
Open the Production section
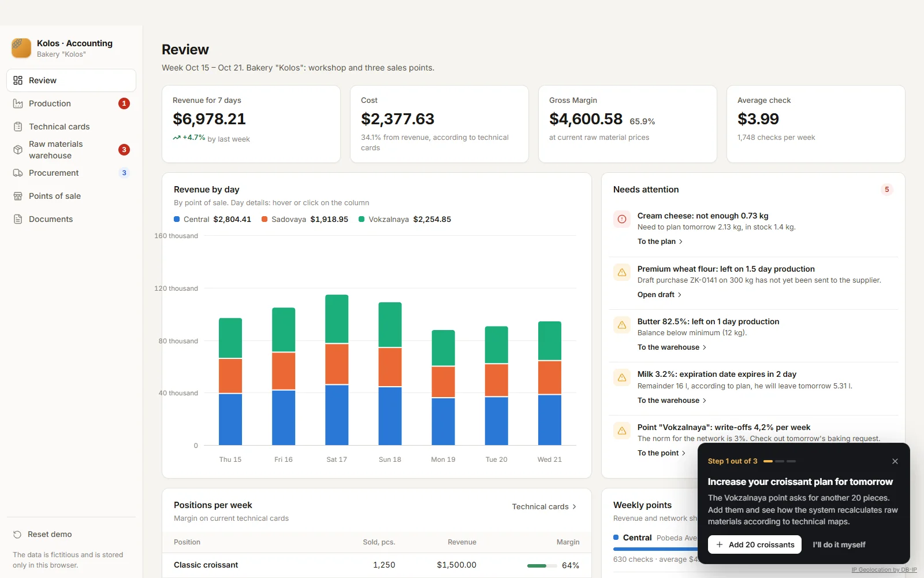(71, 103)
